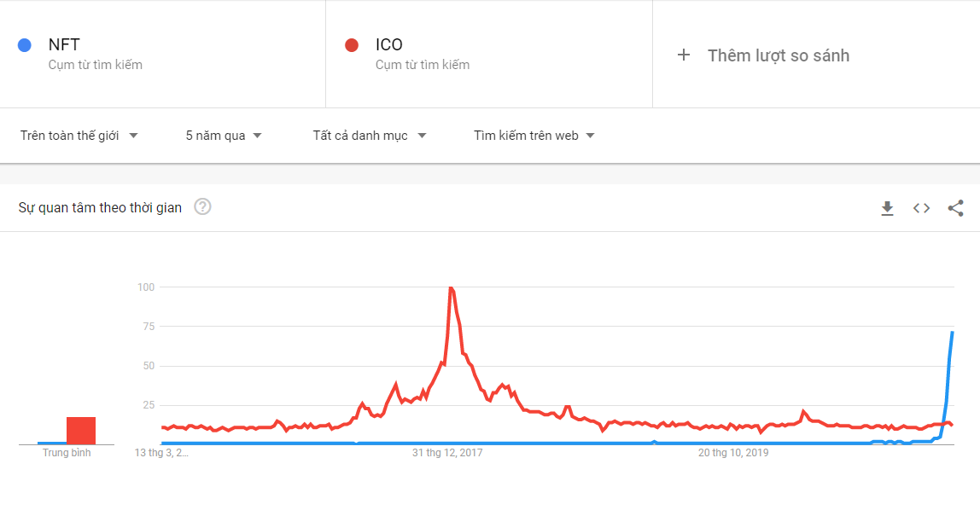
Task: Select the NFT search term box
Action: tap(162, 54)
